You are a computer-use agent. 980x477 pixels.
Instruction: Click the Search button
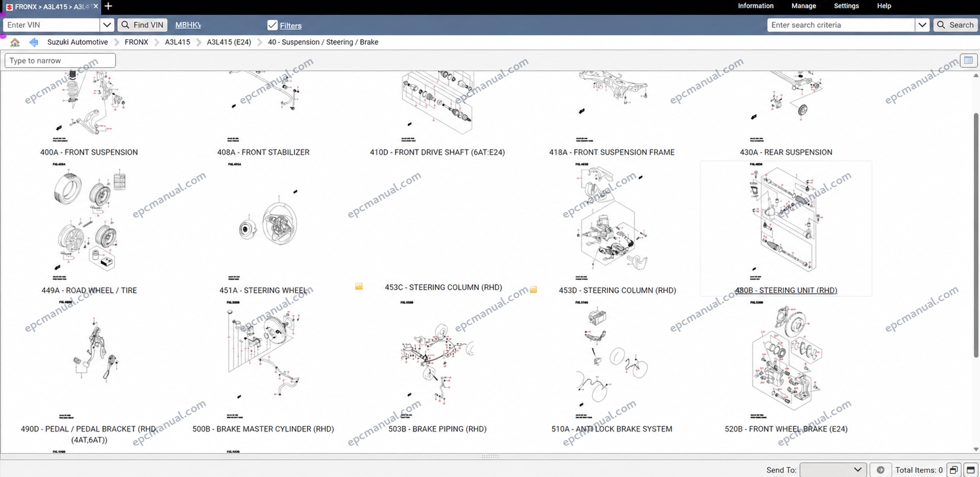[x=955, y=25]
